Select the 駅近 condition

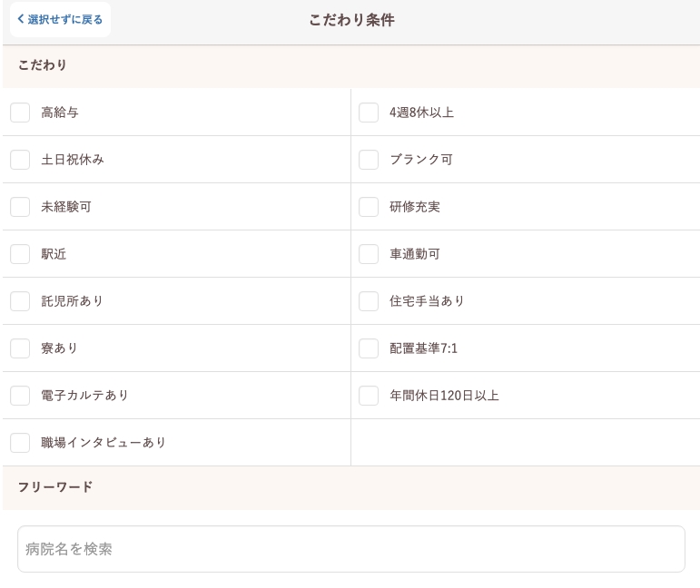(20, 254)
